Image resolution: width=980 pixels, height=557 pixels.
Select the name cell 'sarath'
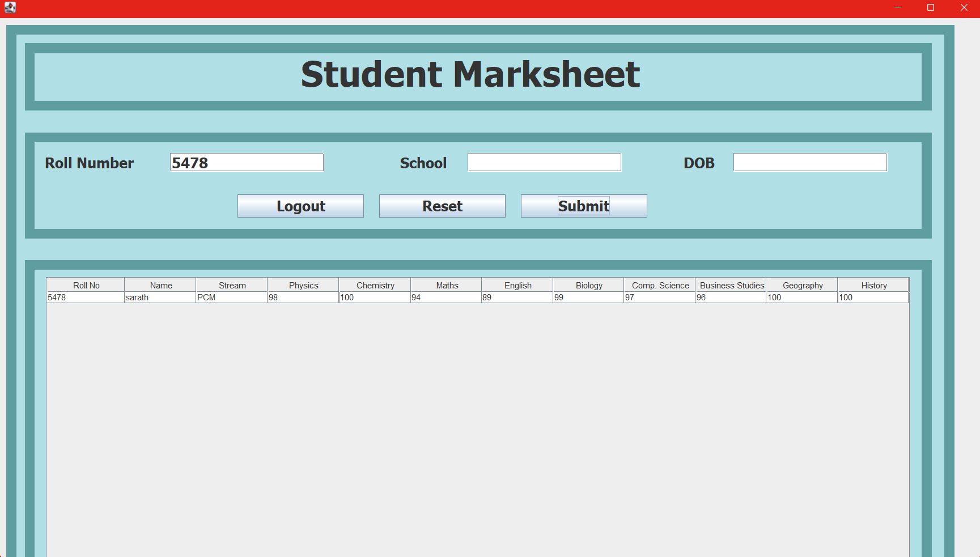(160, 297)
